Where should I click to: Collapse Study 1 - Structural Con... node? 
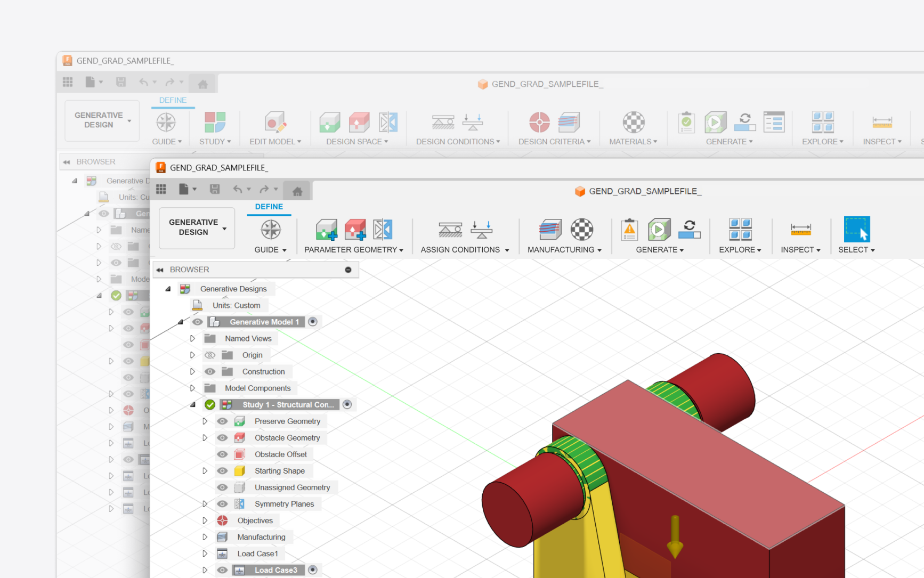pyautogui.click(x=193, y=405)
